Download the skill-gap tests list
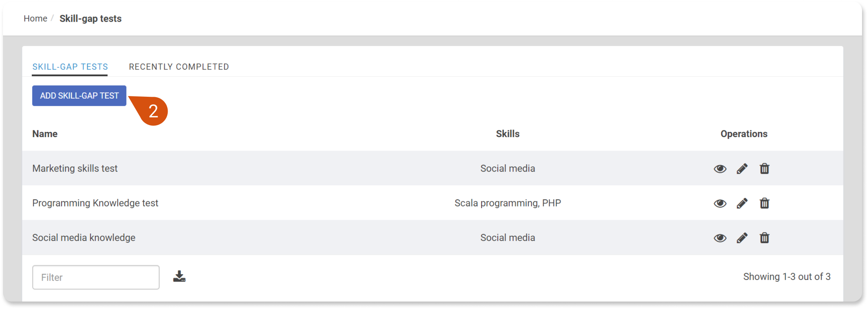Screen dimensions: 868x309 179,276
